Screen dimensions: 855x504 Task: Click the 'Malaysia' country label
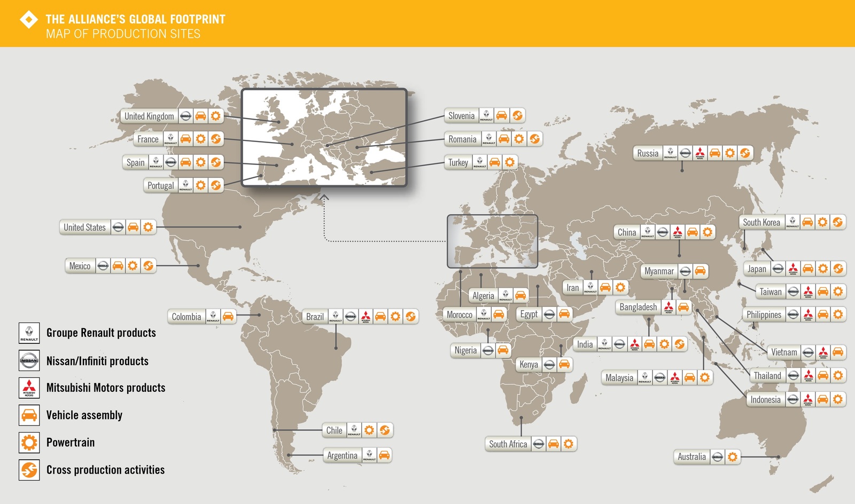coord(619,377)
